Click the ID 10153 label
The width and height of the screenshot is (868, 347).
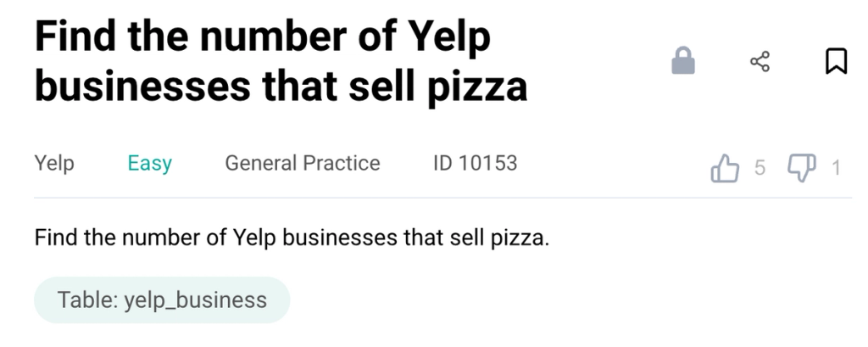tap(475, 163)
